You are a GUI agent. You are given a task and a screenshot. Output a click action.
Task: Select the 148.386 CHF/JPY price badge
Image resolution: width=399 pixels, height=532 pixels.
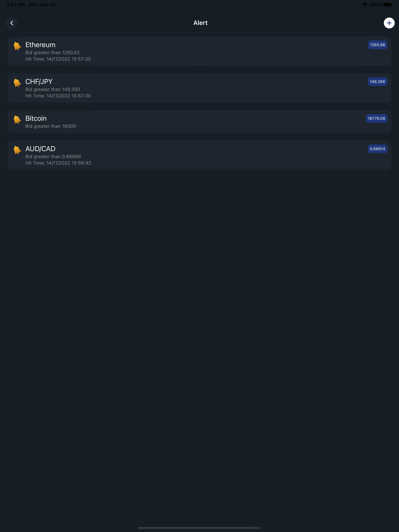(377, 82)
